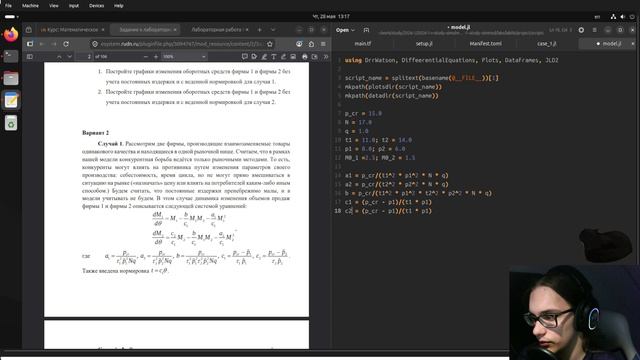Screen dimensions: 640x360
Task: Open the Devices menu
Action: (96, 6)
